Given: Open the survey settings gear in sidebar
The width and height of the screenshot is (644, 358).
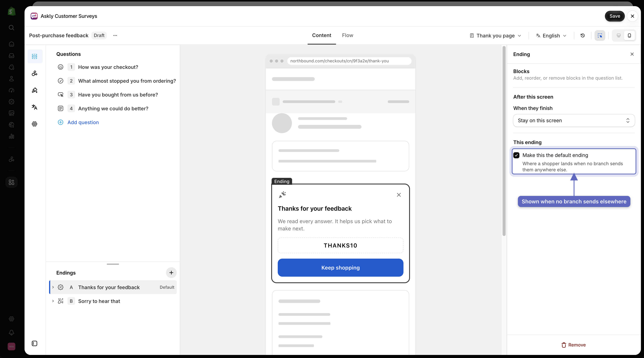Looking at the screenshot, I should [35, 124].
